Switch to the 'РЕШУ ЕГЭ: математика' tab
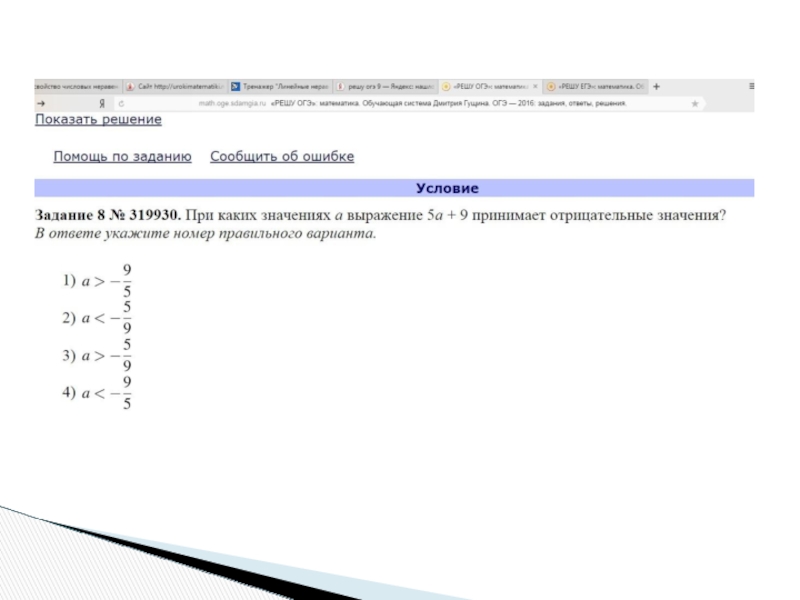 coord(596,87)
